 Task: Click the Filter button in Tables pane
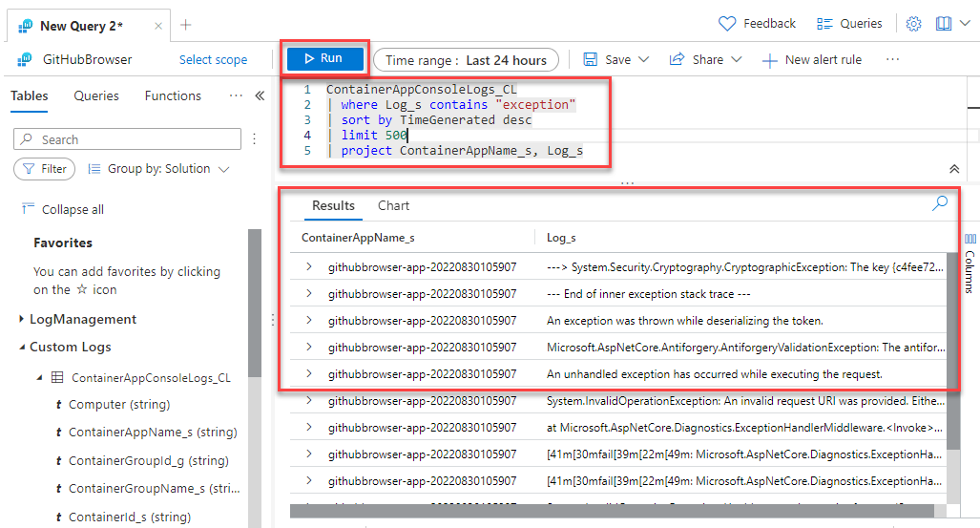[45, 169]
